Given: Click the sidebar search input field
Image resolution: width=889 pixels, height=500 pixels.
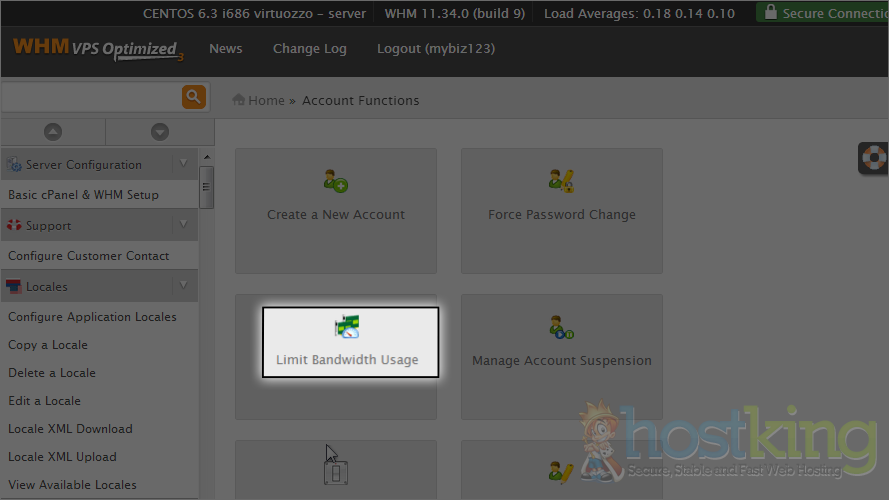Looking at the screenshot, I should pyautogui.click(x=90, y=97).
